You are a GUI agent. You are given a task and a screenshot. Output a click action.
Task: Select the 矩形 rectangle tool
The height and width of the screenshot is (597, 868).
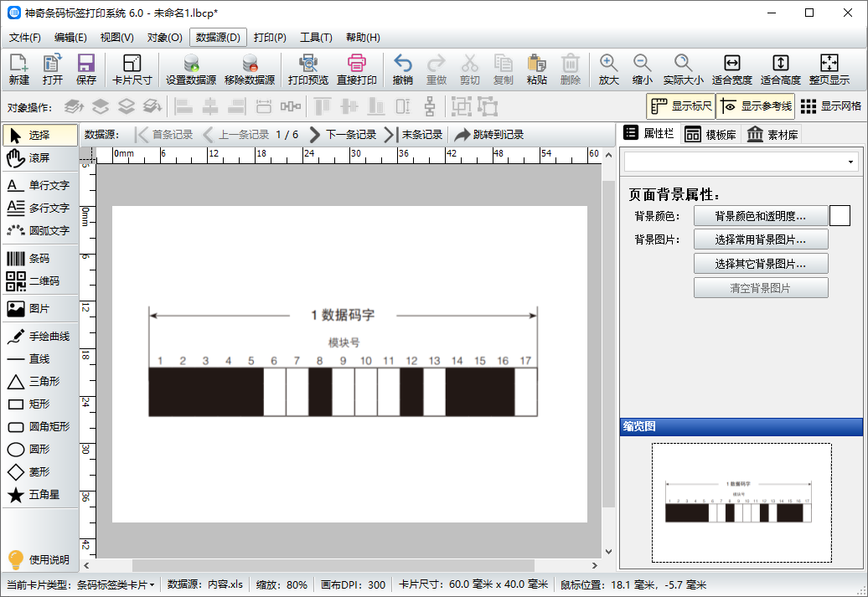40,404
